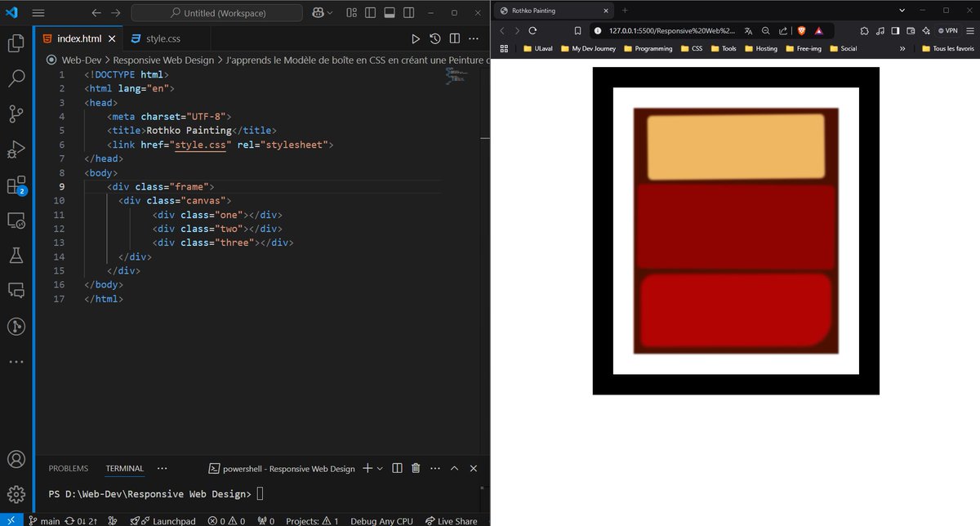Click line number 14 in the gutter
This screenshot has width=980, height=526.
point(58,256)
